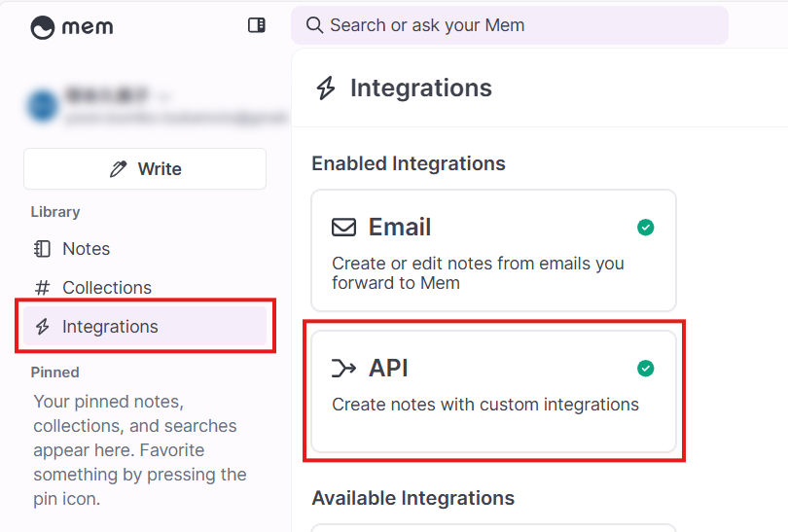This screenshot has width=788, height=532.
Task: Open the API integration card description
Action: (485, 405)
